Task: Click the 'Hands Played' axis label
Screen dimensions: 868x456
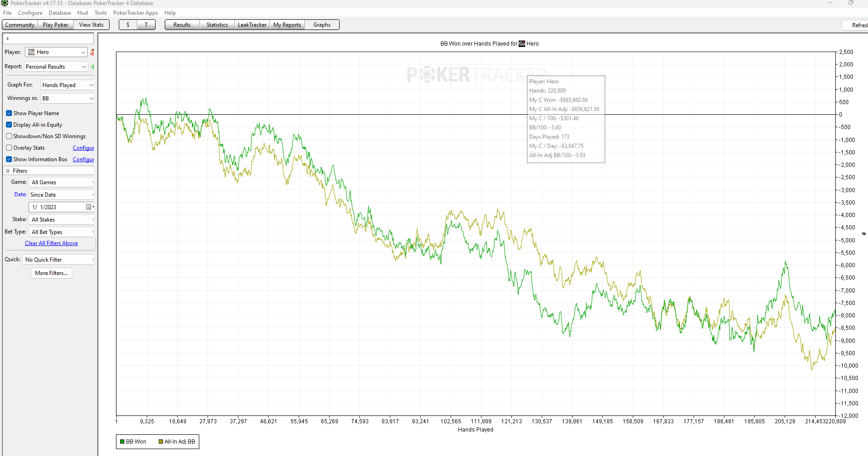Action: (475, 430)
